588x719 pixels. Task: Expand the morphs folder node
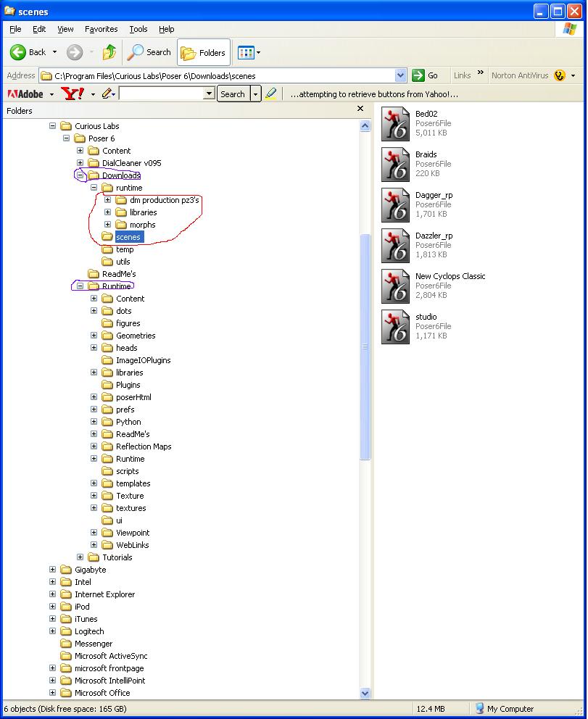[107, 225]
